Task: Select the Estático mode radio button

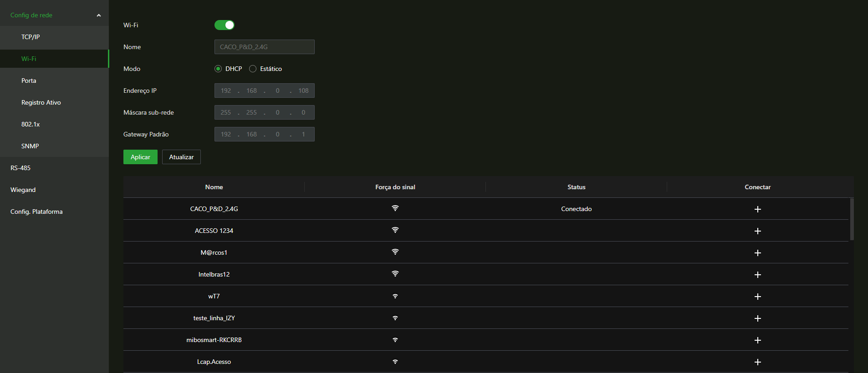Action: [253, 69]
